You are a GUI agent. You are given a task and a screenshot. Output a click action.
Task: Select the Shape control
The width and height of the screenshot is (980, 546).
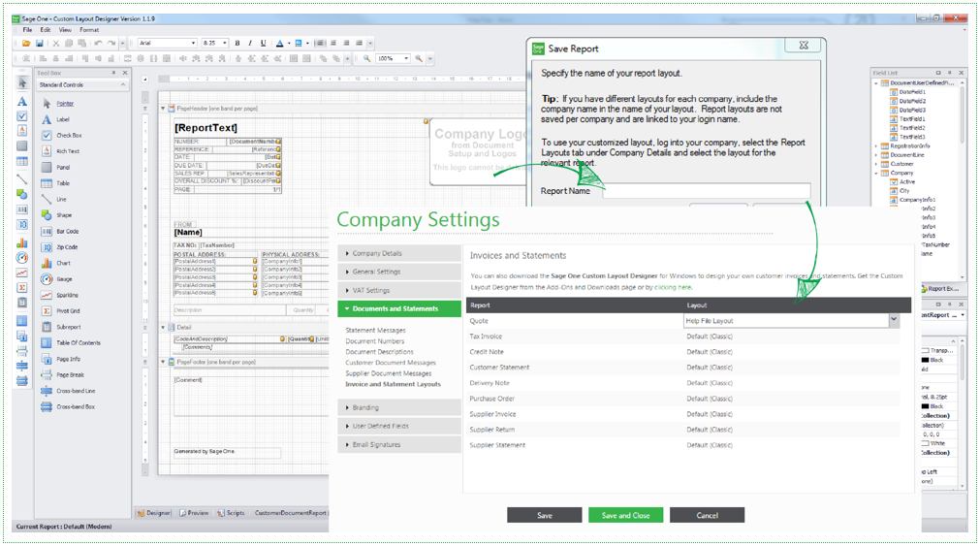[x=56, y=215]
